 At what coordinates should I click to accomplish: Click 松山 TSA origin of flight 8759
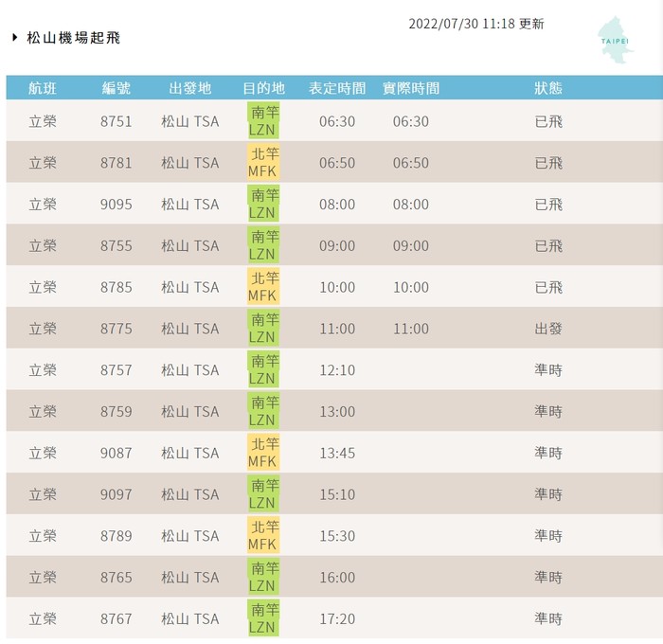pos(189,411)
